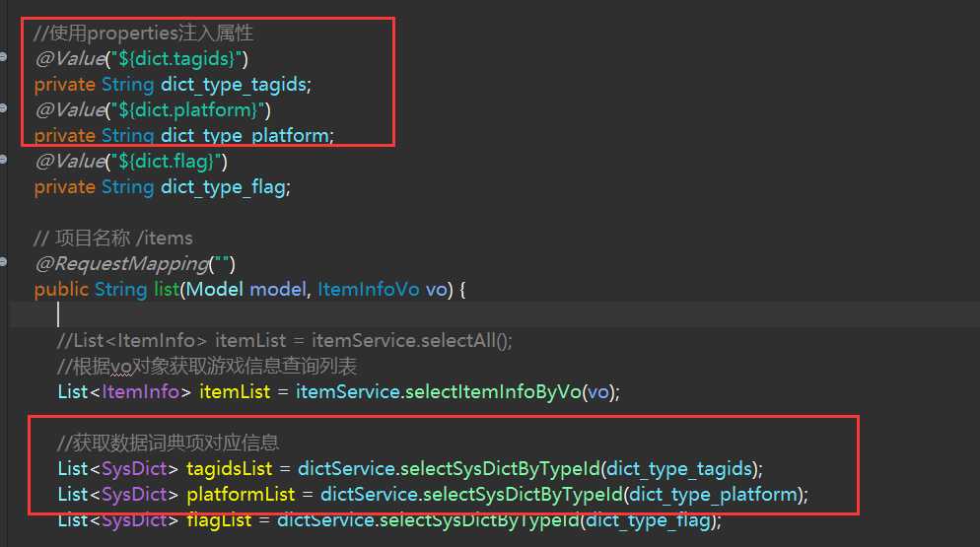Viewport: 980px width, 547px height.
Task: Click the comment '// 项目名称 /items'
Action: click(x=113, y=239)
